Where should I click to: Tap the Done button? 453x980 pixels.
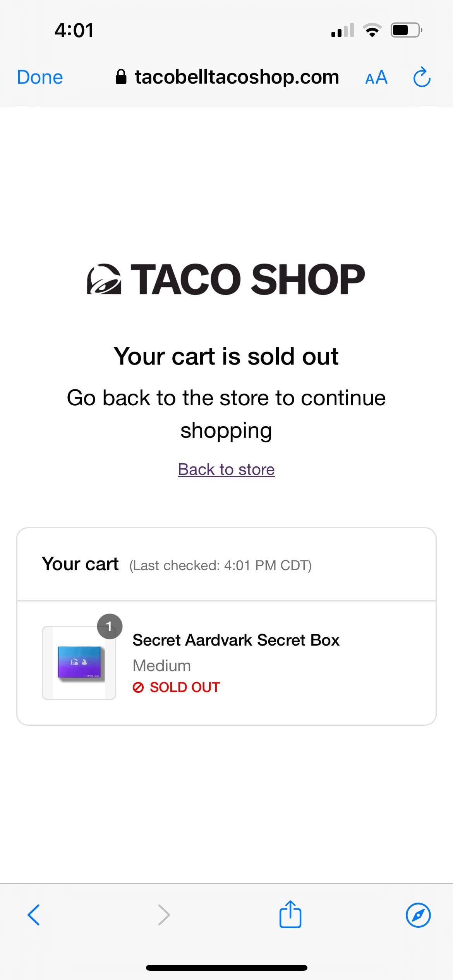coord(40,77)
